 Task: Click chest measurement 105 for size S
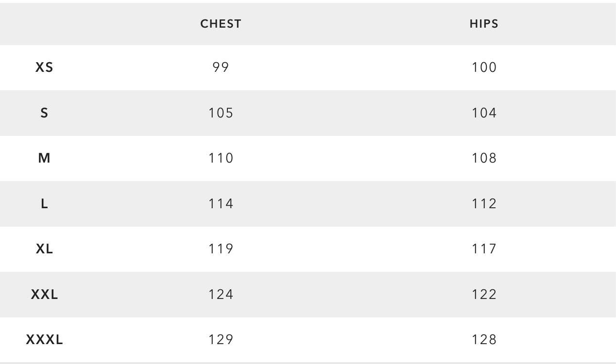(x=221, y=113)
